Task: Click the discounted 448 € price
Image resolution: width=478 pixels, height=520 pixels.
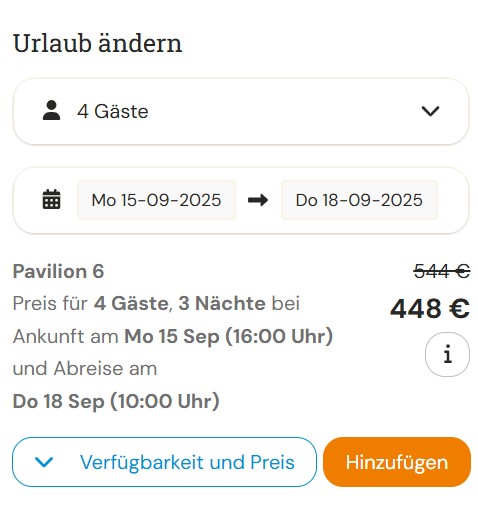Action: coord(430,308)
